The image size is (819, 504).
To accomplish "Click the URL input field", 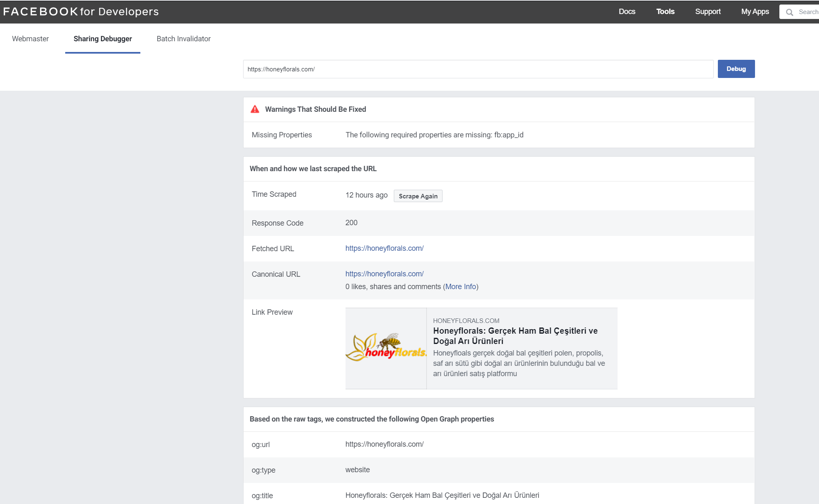I will point(478,69).
